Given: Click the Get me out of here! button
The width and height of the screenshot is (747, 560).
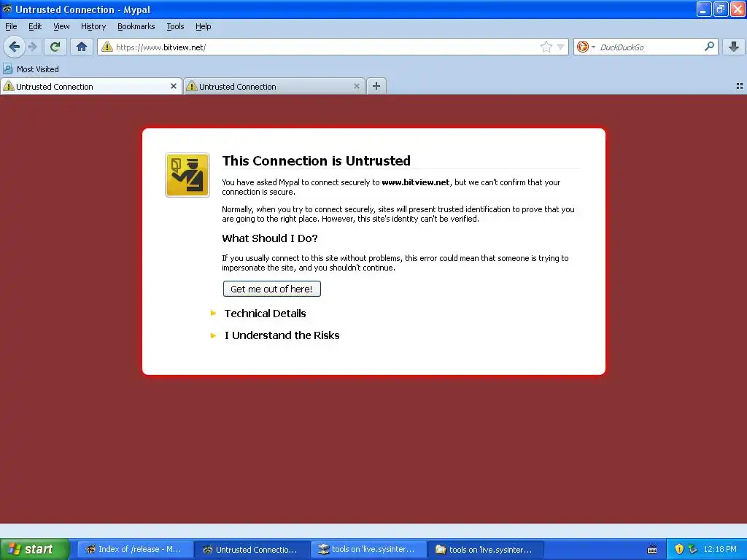Looking at the screenshot, I should pos(271,289).
